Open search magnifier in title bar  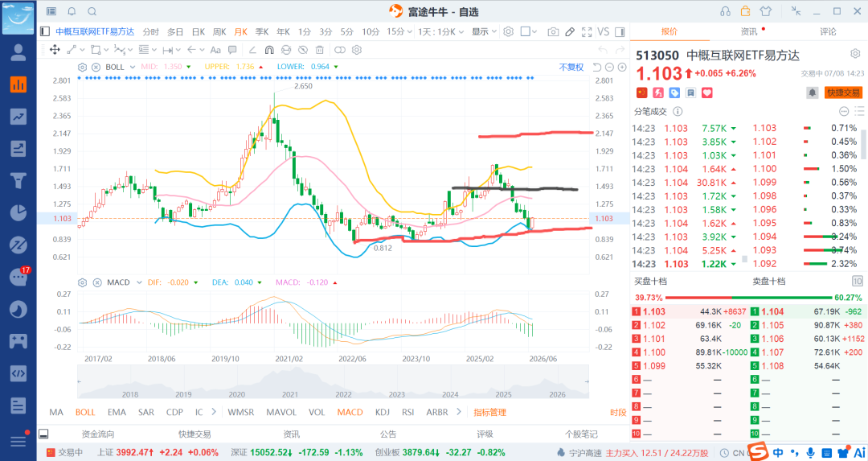[92, 11]
